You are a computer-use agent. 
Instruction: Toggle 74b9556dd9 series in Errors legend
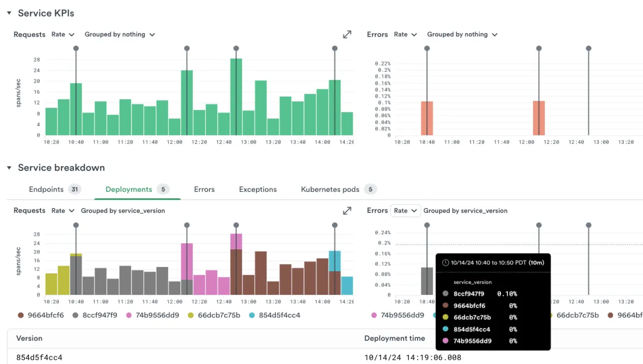[x=397, y=315]
